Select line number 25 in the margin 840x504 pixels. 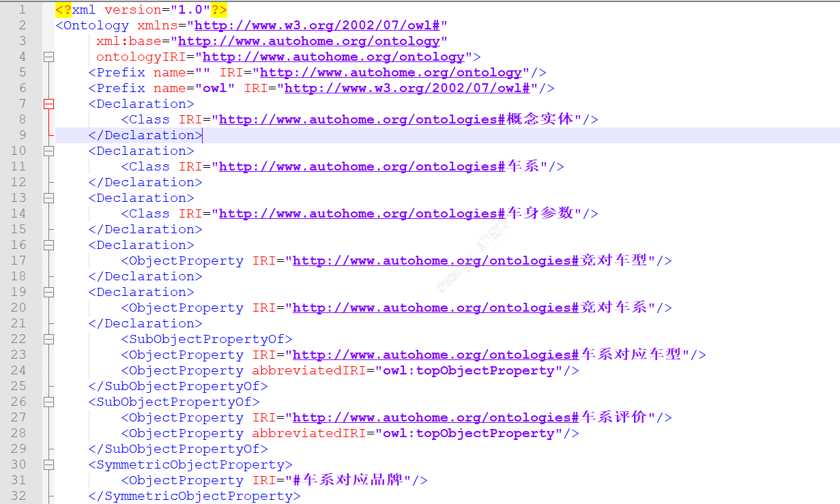(x=18, y=387)
